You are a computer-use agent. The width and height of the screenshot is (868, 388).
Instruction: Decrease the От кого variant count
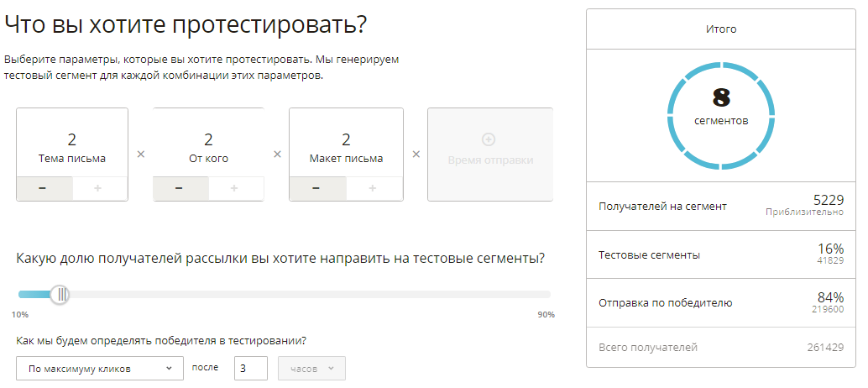(x=180, y=189)
